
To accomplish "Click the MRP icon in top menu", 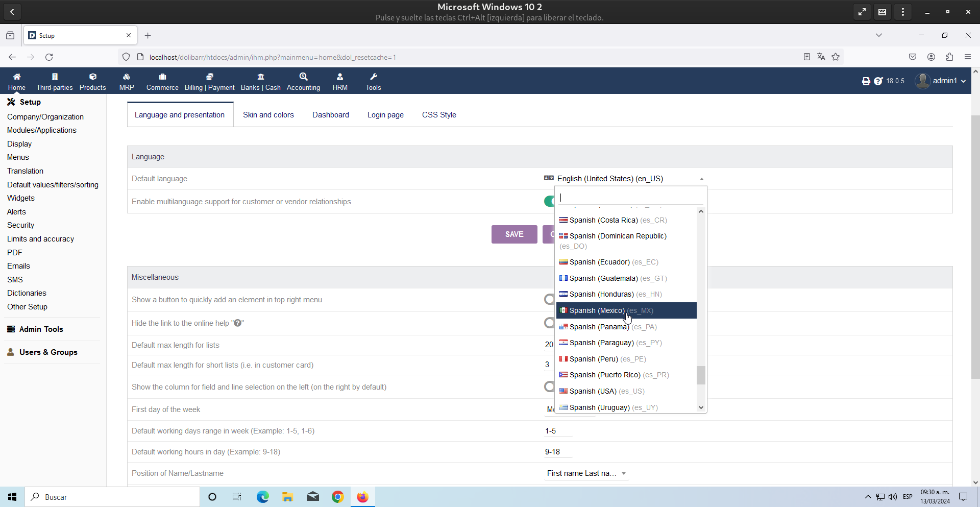I will 127,77.
